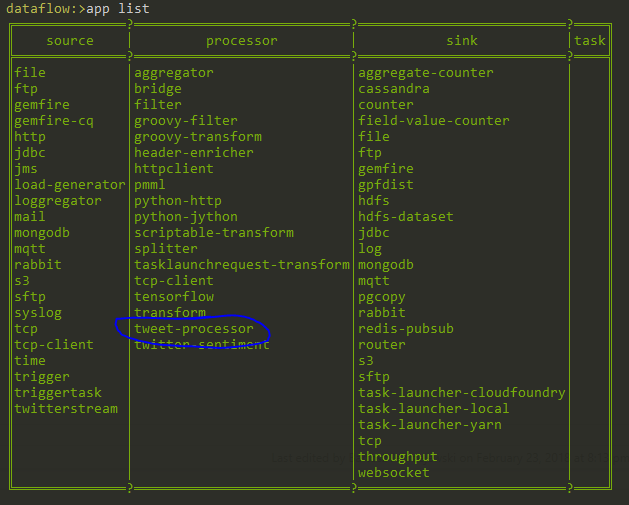629x505 pixels.
Task: Click the tensorflow processor entry
Action: (174, 297)
